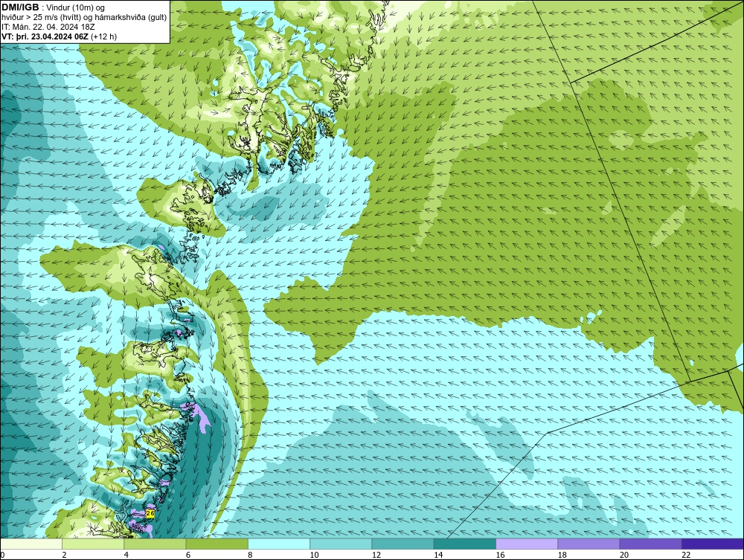Select the 2–4 m/s light green swatch
The width and height of the screenshot is (744, 560).
[93, 544]
